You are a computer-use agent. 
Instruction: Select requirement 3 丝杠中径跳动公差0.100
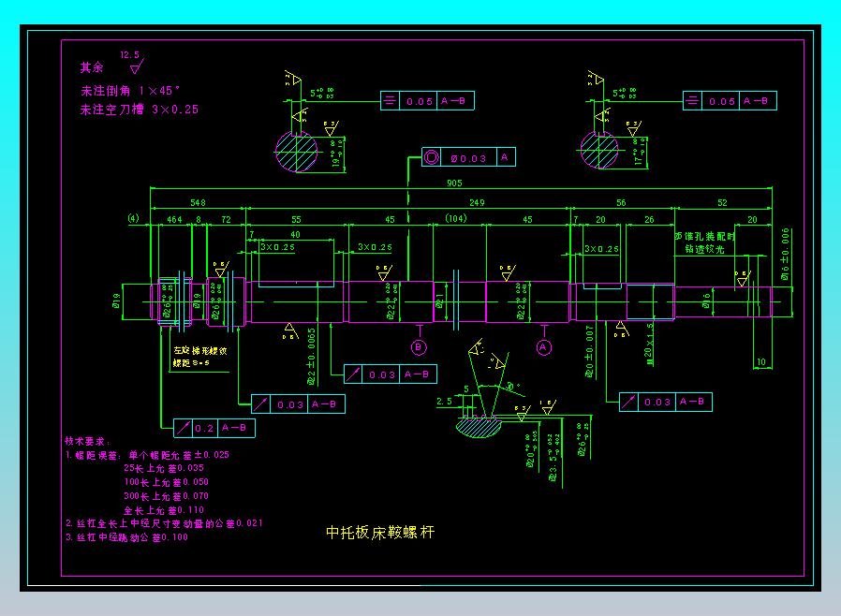click(126, 536)
